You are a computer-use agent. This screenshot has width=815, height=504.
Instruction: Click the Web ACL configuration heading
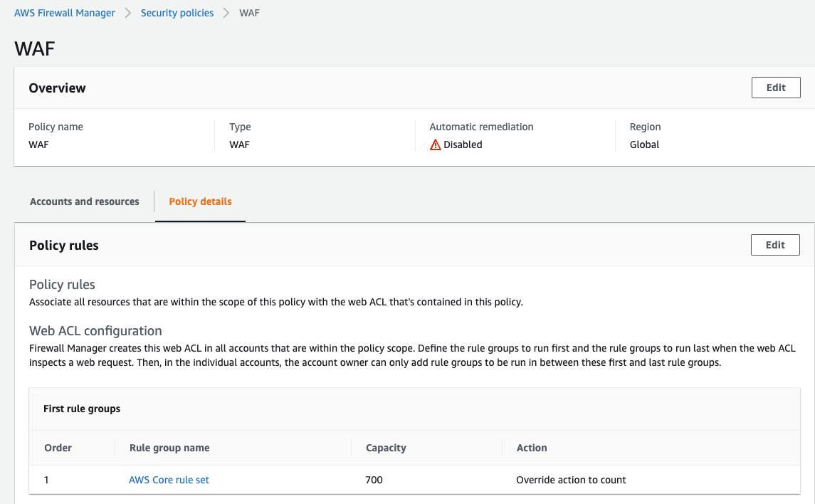point(95,331)
